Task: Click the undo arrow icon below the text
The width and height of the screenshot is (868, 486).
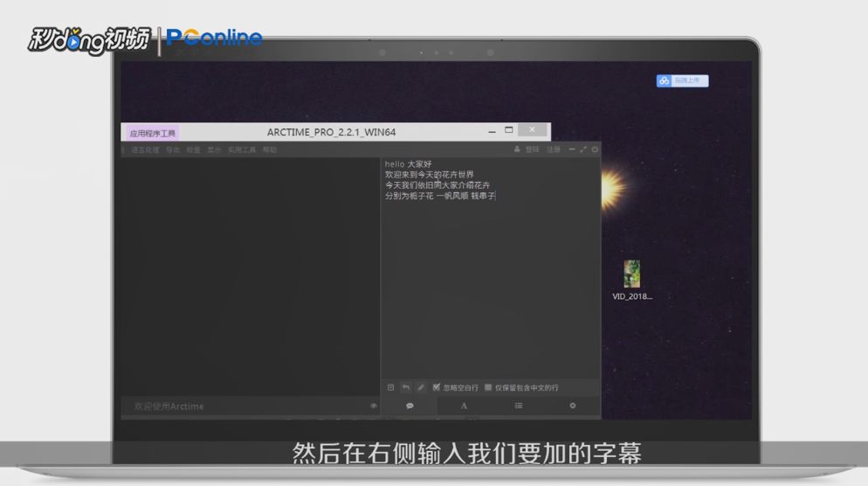Action: pos(406,387)
